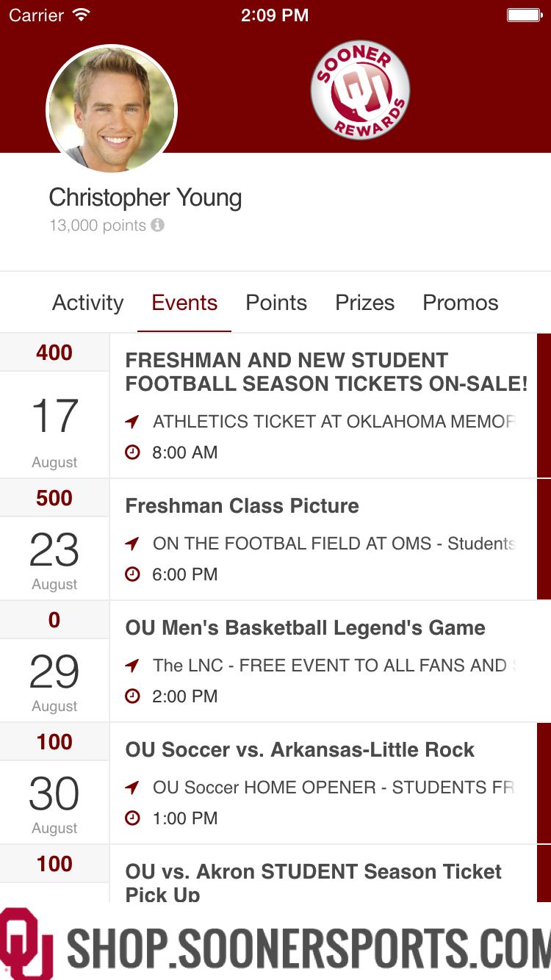Image resolution: width=551 pixels, height=980 pixels.
Task: View OU Men's Basketball Legend's Game
Action: [x=305, y=628]
